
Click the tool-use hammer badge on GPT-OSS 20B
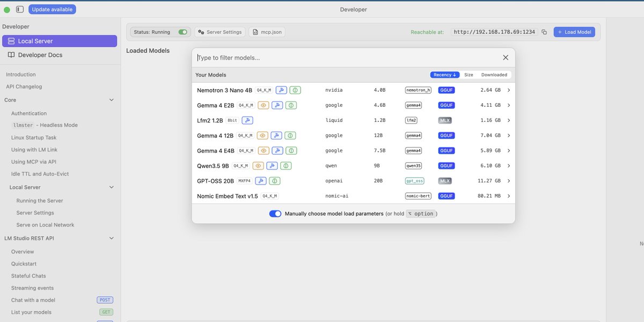point(260,181)
